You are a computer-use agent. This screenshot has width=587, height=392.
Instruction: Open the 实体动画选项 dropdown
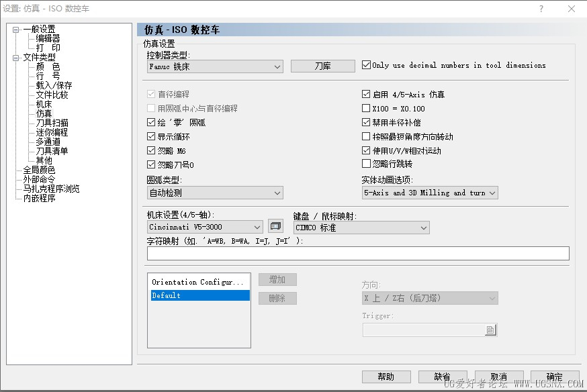pyautogui.click(x=494, y=193)
